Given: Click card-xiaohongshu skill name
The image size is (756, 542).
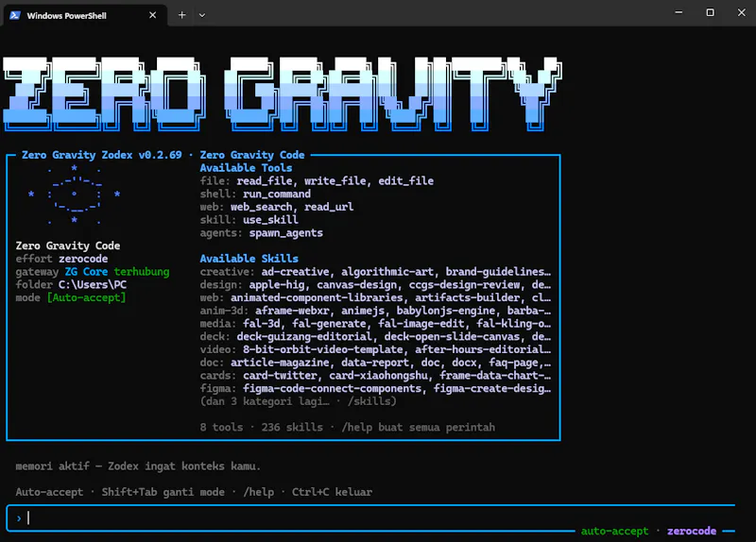Looking at the screenshot, I should coord(379,376).
